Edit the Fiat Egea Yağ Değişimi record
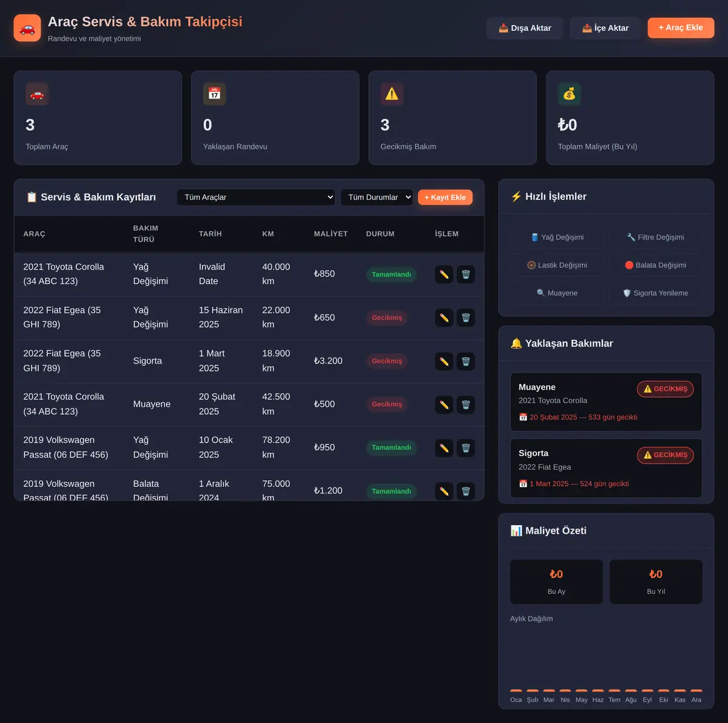 point(444,317)
